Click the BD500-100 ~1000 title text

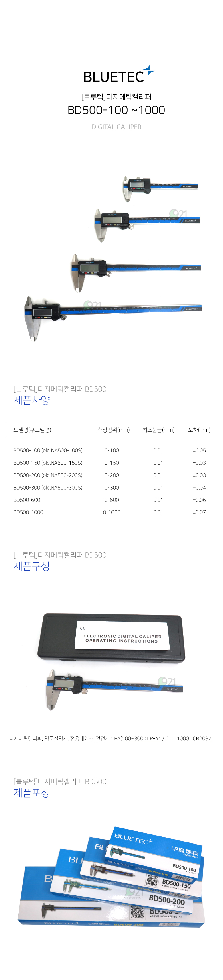pyautogui.click(x=116, y=110)
